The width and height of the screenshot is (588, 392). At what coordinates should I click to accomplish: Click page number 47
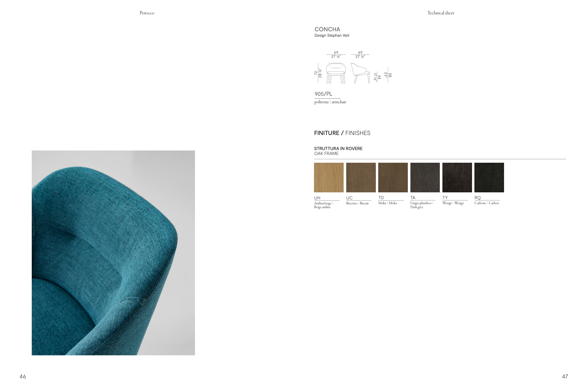tap(565, 376)
